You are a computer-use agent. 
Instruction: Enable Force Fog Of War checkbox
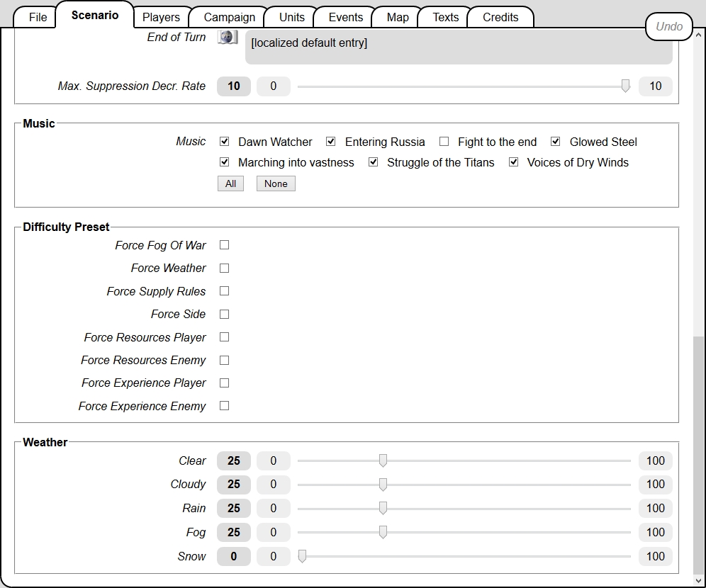click(x=224, y=244)
